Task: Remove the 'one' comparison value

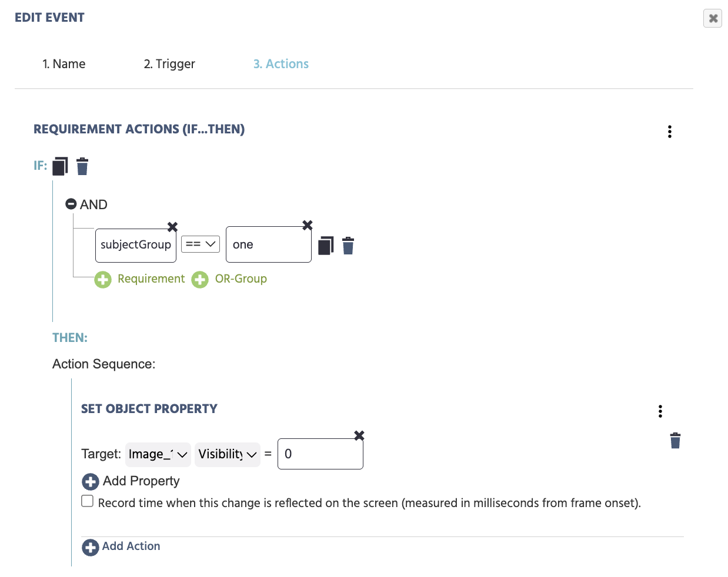Action: pyautogui.click(x=307, y=225)
